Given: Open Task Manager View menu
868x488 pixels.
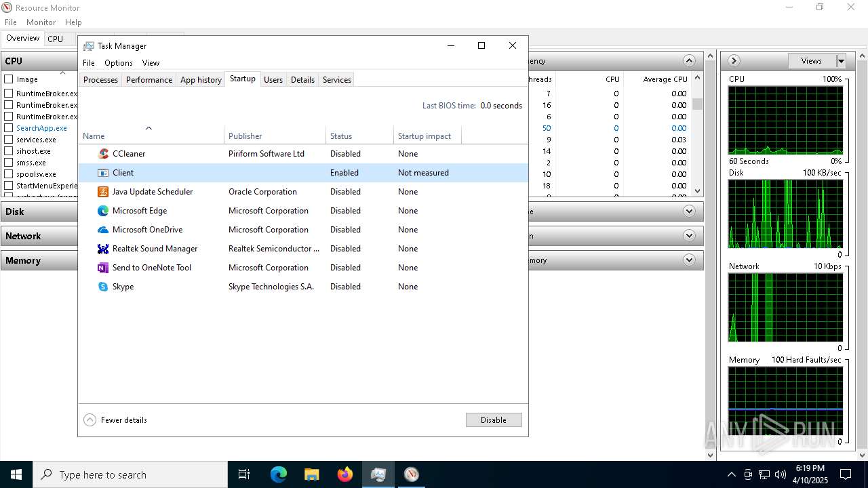Looking at the screenshot, I should click(151, 63).
